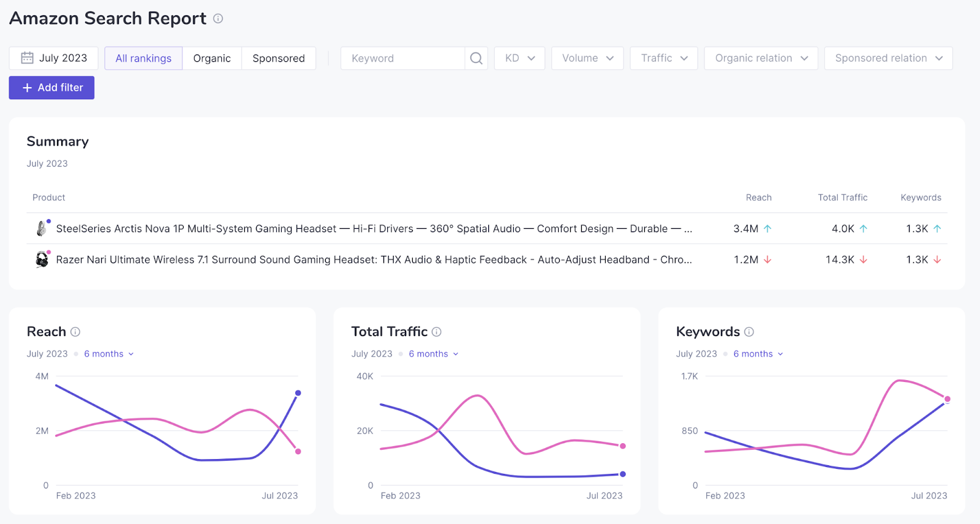
Task: Switch to the Organic rankings tab
Action: pyautogui.click(x=212, y=58)
